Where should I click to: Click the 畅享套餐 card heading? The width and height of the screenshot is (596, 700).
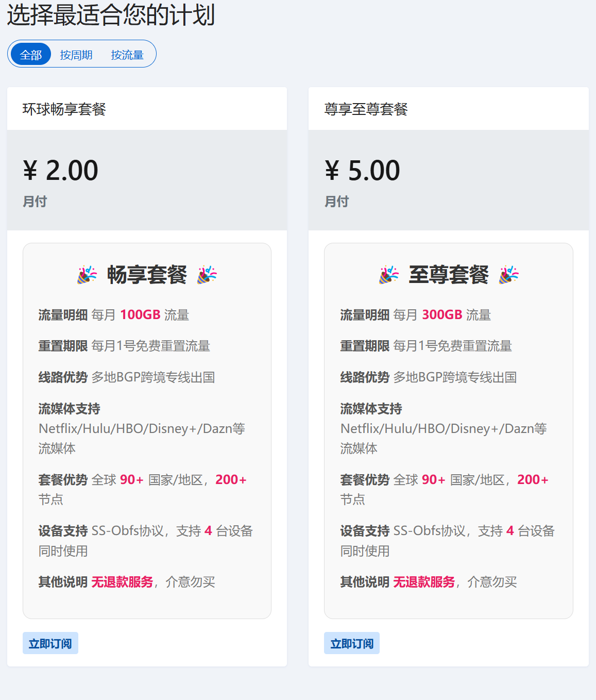[x=147, y=275]
